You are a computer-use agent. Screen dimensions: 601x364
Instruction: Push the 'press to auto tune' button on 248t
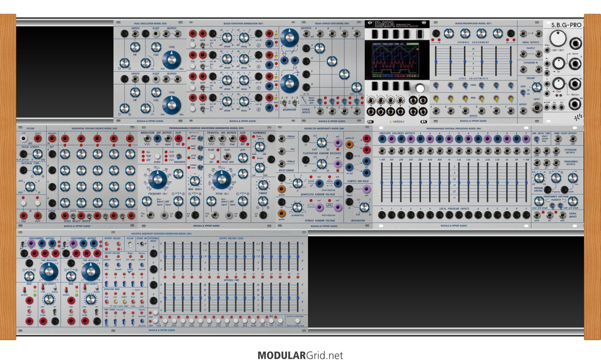click(297, 321)
